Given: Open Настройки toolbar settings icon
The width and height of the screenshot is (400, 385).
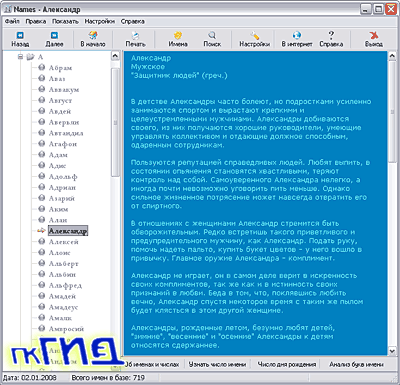Looking at the screenshot, I should (255, 35).
